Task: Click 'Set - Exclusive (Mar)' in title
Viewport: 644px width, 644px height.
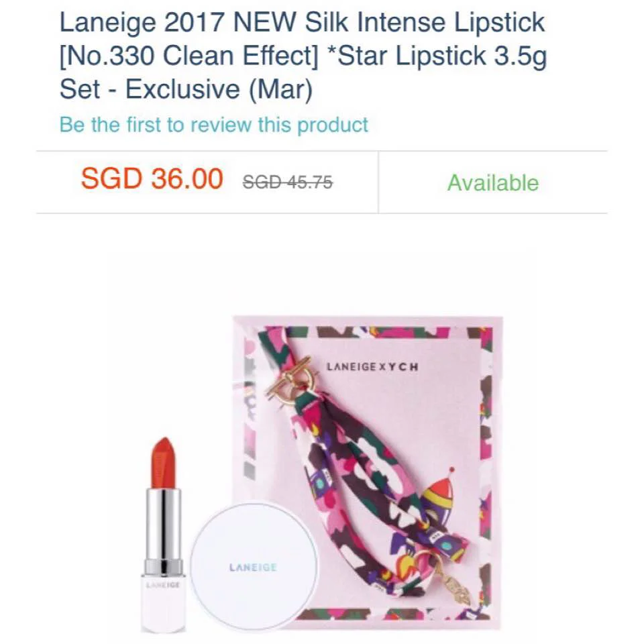Action: click(186, 89)
